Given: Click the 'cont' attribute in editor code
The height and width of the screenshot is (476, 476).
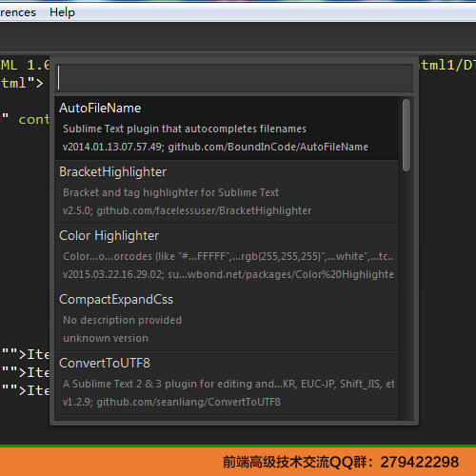Looking at the screenshot, I should coord(33,120).
